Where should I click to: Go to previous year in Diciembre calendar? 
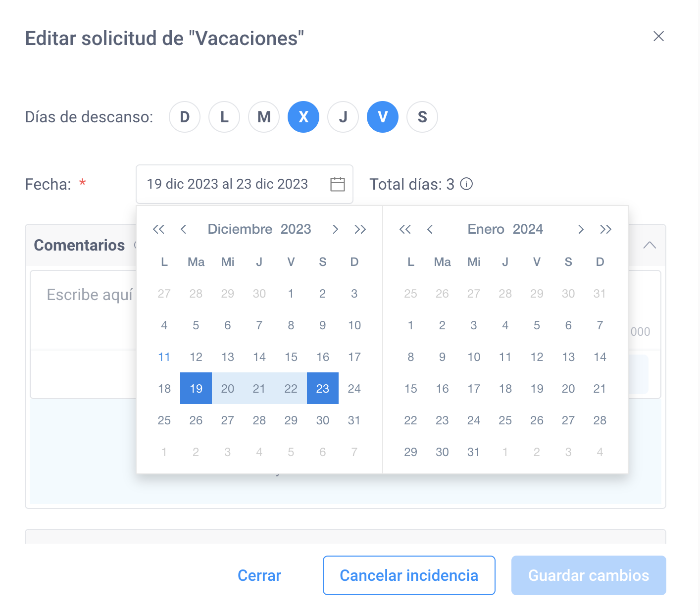tap(158, 229)
